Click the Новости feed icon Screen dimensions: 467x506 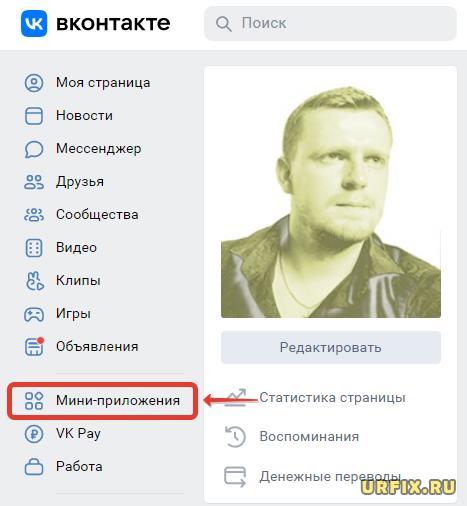coord(34,116)
